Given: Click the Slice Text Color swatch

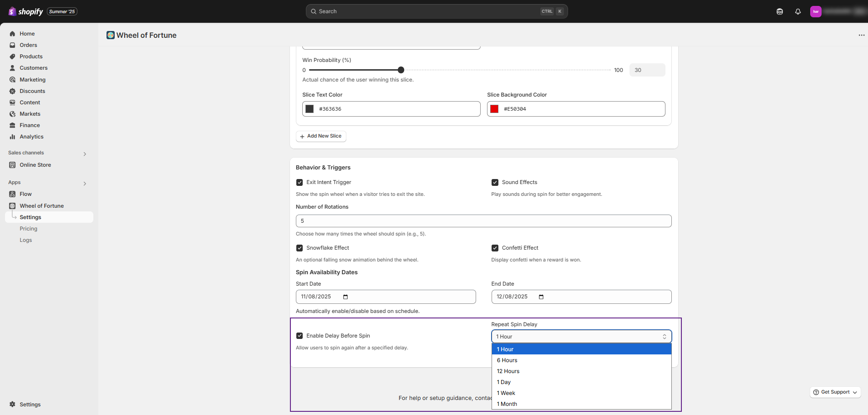Looking at the screenshot, I should point(310,109).
